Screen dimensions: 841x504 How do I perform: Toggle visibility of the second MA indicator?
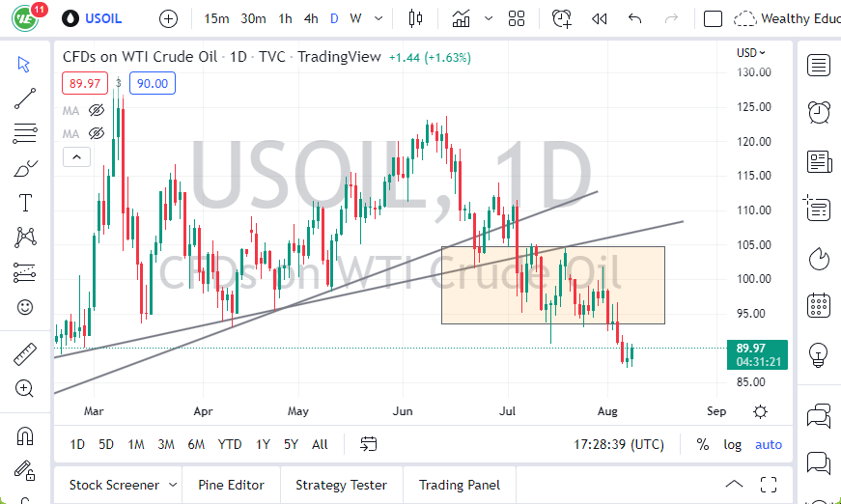click(97, 133)
